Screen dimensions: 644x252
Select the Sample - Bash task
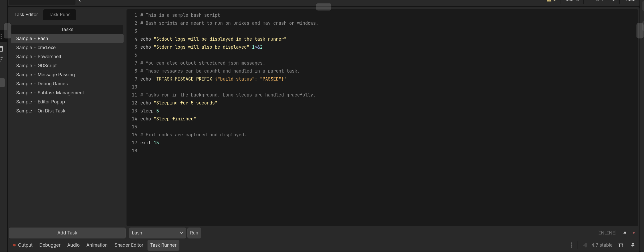[x=67, y=39]
